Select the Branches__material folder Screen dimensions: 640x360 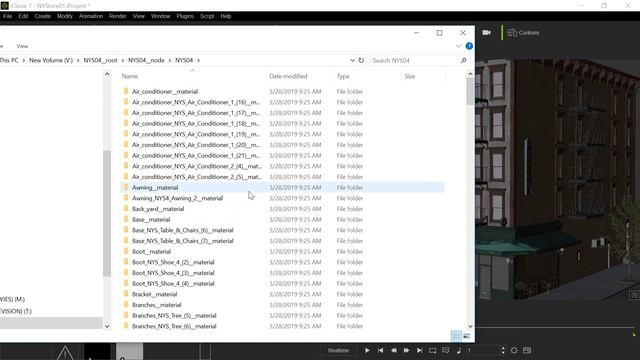click(x=157, y=305)
